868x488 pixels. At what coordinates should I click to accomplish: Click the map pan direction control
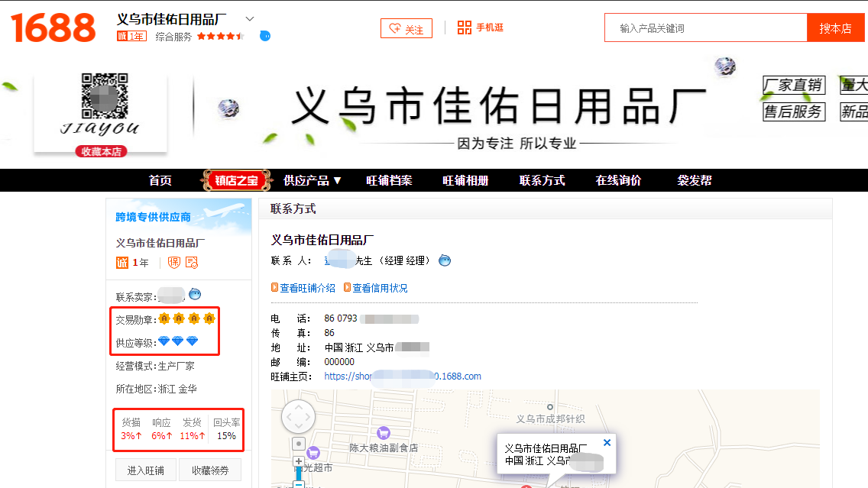tap(298, 417)
